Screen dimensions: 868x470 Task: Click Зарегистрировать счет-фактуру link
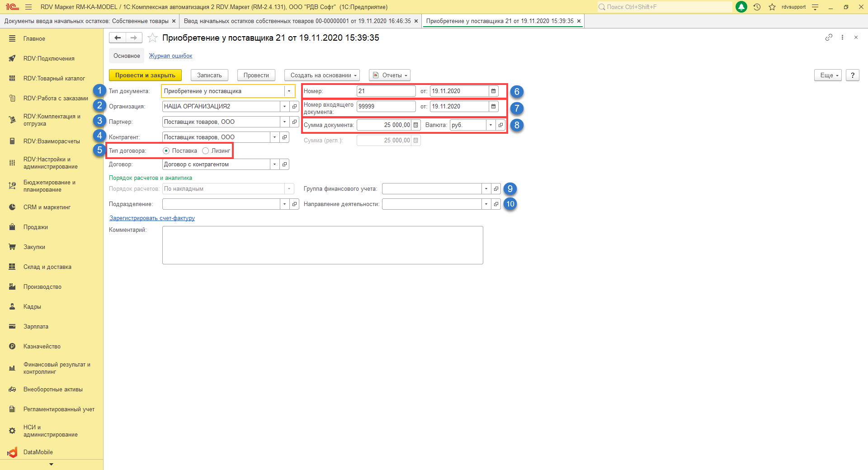152,218
